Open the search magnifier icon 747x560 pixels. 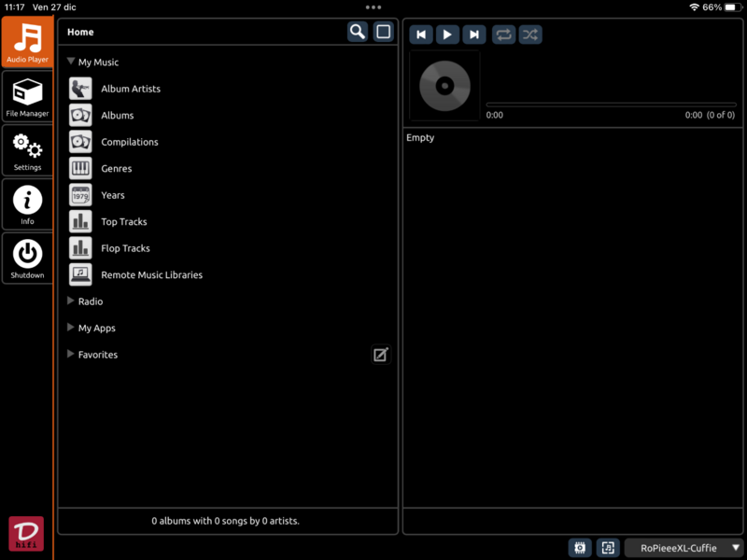click(x=357, y=32)
